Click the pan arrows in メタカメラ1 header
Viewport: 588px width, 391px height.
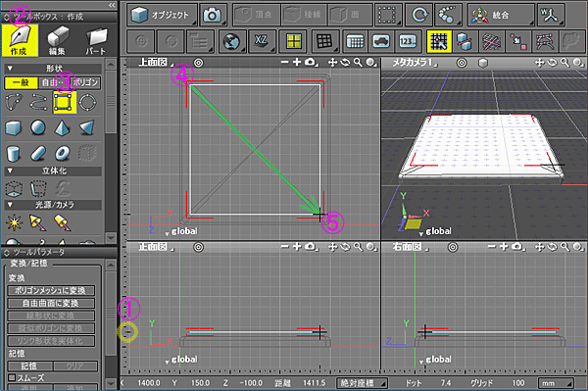click(539, 63)
